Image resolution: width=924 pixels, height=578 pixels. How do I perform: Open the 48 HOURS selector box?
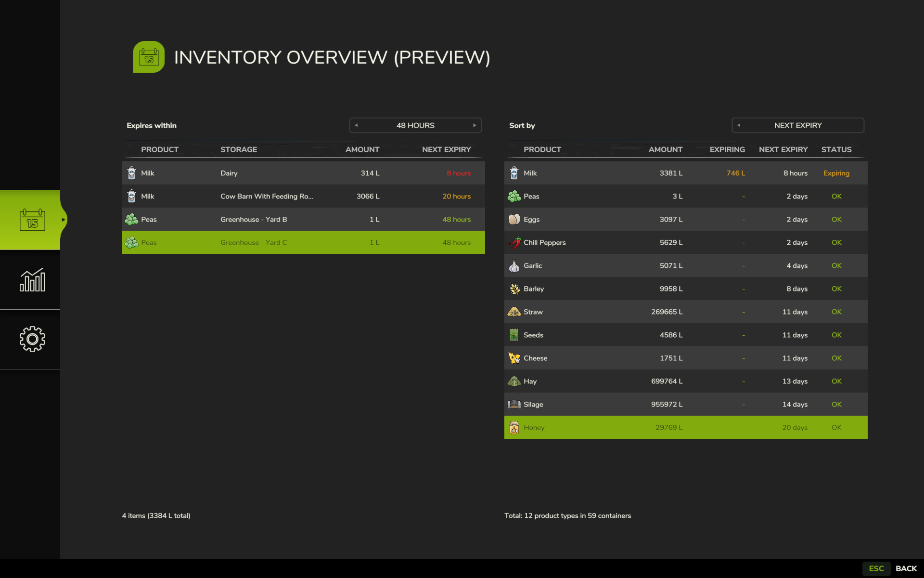[415, 125]
